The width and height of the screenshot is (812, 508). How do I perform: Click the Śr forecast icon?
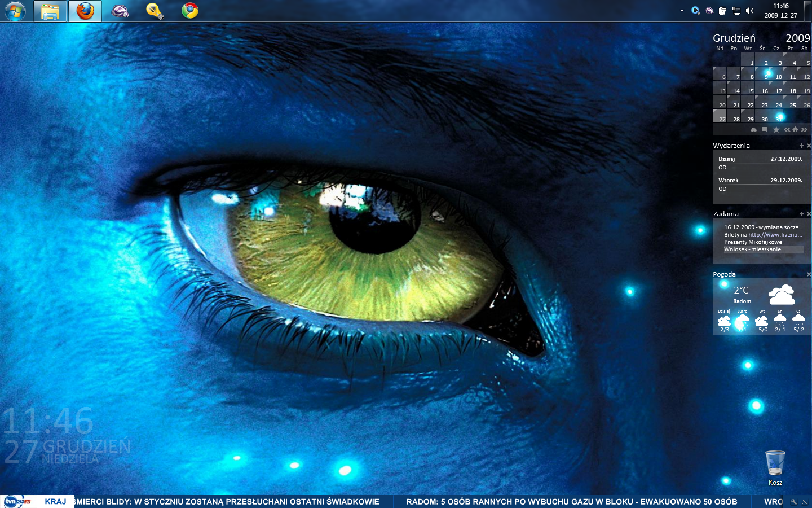click(x=780, y=319)
